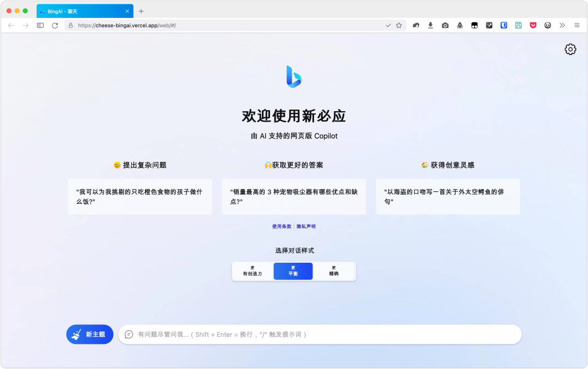Focus the 有问题尽管问我 chat input field
Image resolution: width=588 pixels, height=369 pixels.
click(320, 335)
